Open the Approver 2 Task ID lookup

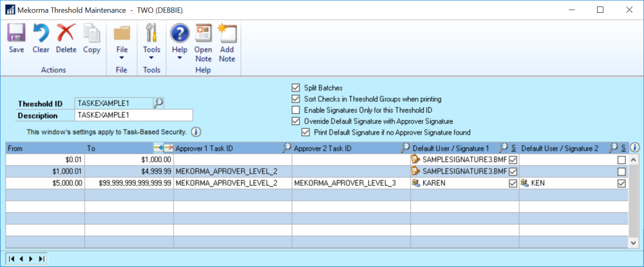click(x=405, y=148)
